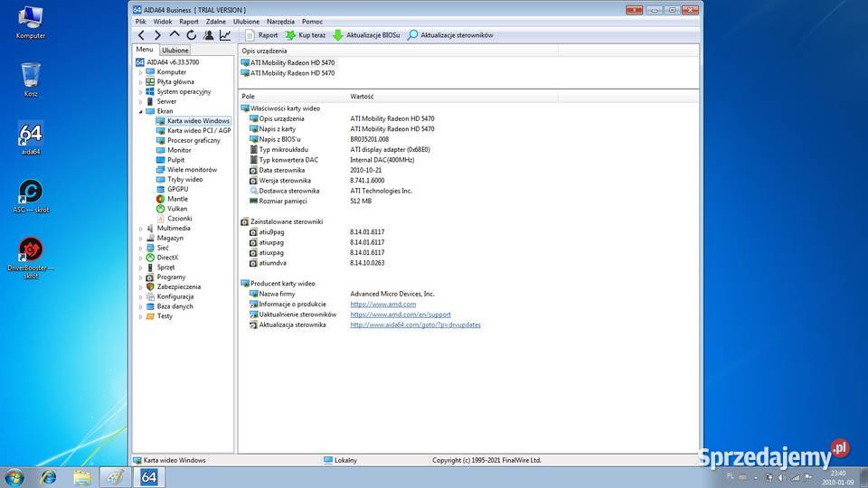The height and width of the screenshot is (488, 868).
Task: Open the amd.com/en/support link
Action: (401, 314)
